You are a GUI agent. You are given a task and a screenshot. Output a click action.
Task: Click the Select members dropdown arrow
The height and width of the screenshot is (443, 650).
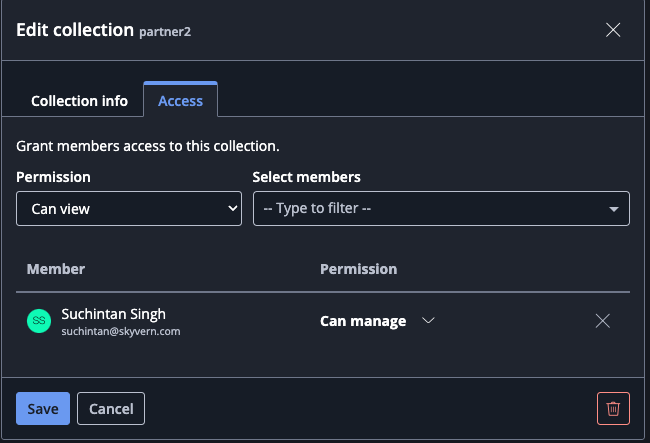click(x=613, y=209)
